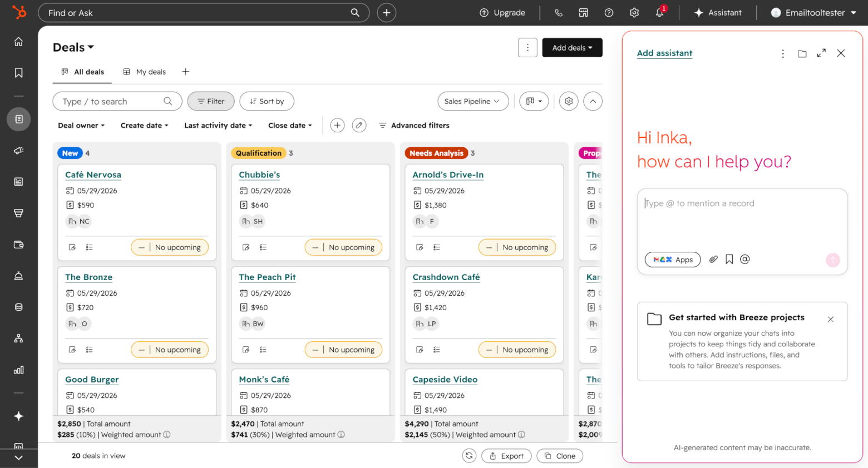The width and height of the screenshot is (868, 468).
Task: Click the refresh icon next to Export
Action: (469, 456)
